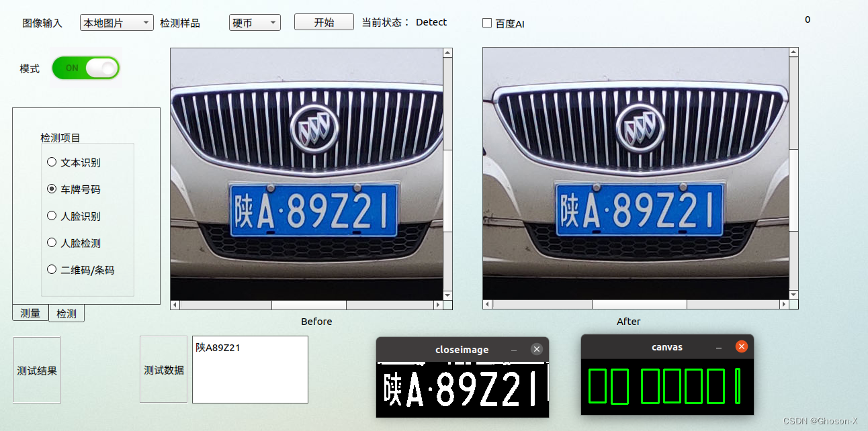The width and height of the screenshot is (868, 431).
Task: Close the canvas window
Action: [x=742, y=346]
